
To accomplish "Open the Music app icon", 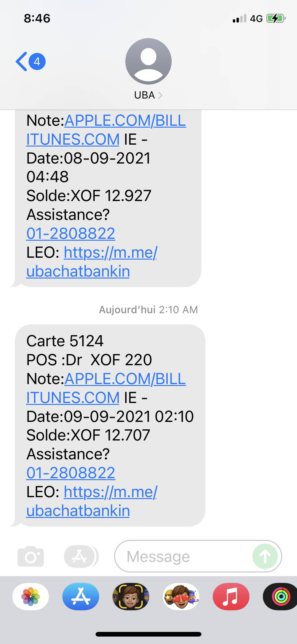I will [x=231, y=597].
